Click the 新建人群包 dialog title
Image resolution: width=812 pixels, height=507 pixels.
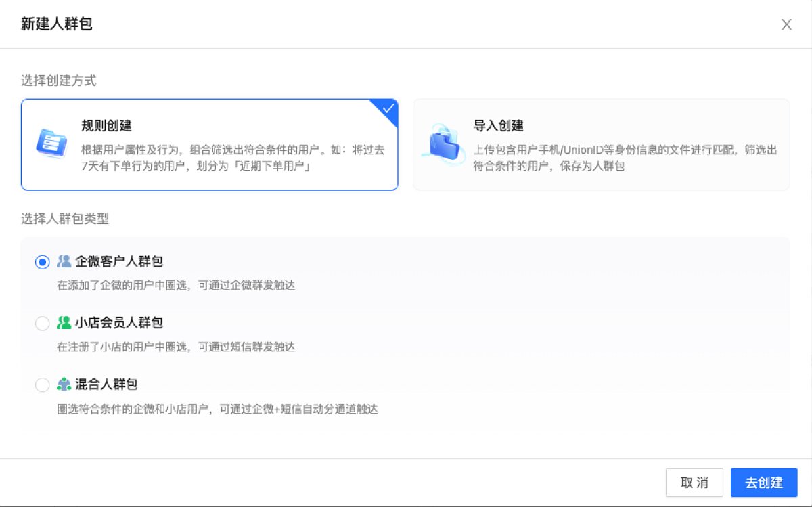[57, 24]
